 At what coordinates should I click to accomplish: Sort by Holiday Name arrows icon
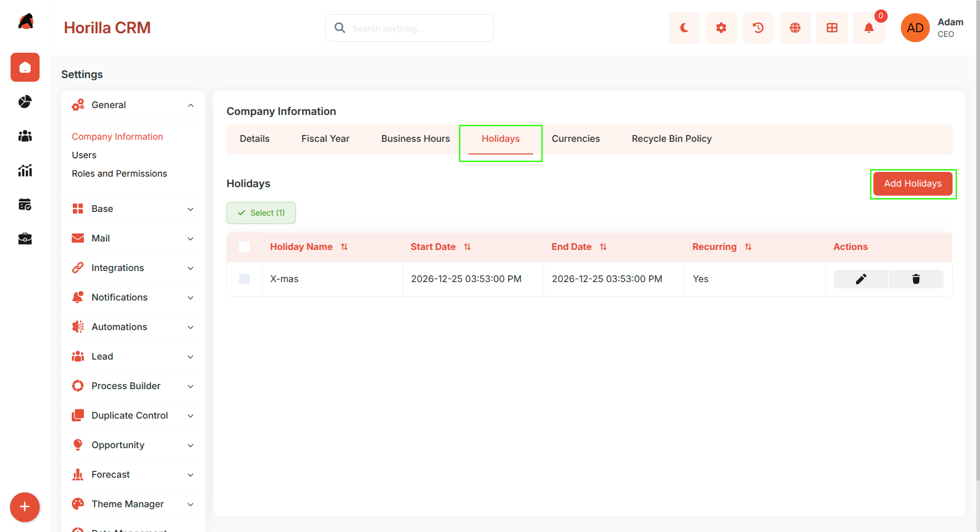(x=344, y=247)
